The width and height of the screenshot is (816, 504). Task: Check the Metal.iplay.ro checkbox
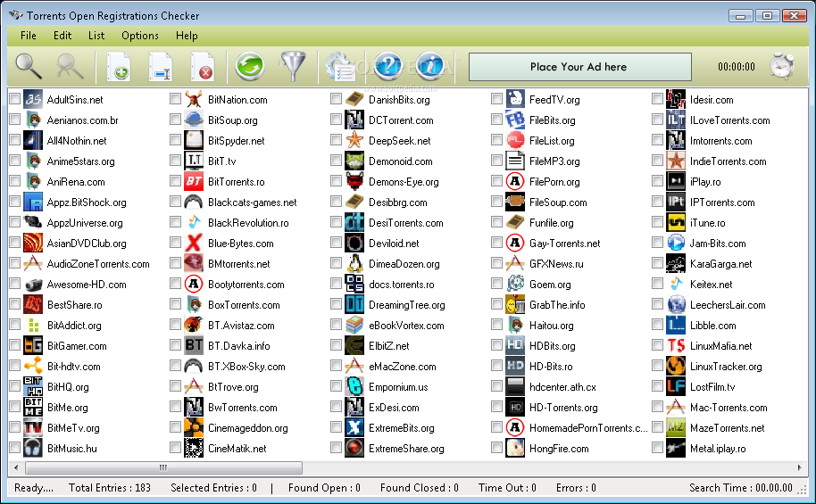[658, 448]
